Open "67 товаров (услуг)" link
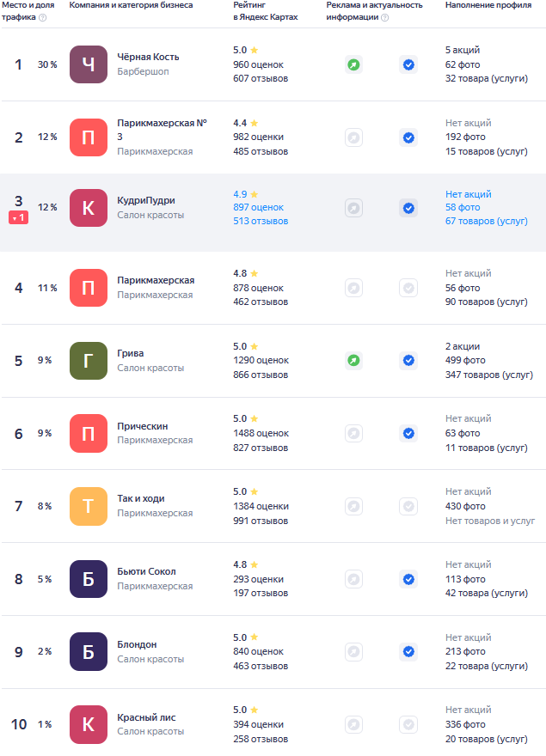 click(486, 222)
